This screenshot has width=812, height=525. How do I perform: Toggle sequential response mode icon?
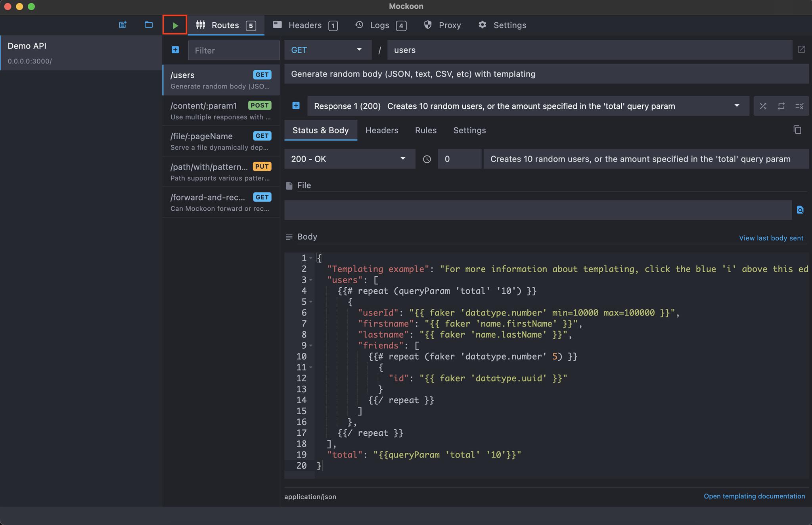[781, 106]
